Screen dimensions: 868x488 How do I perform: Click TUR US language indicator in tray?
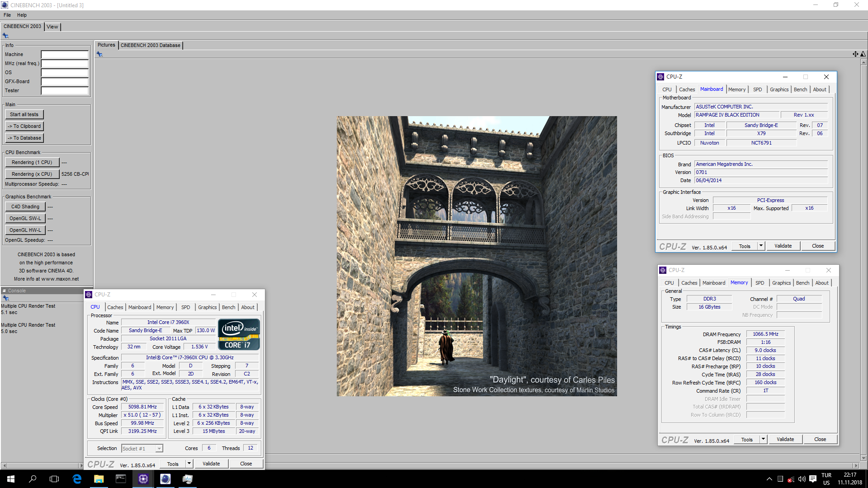(x=826, y=479)
